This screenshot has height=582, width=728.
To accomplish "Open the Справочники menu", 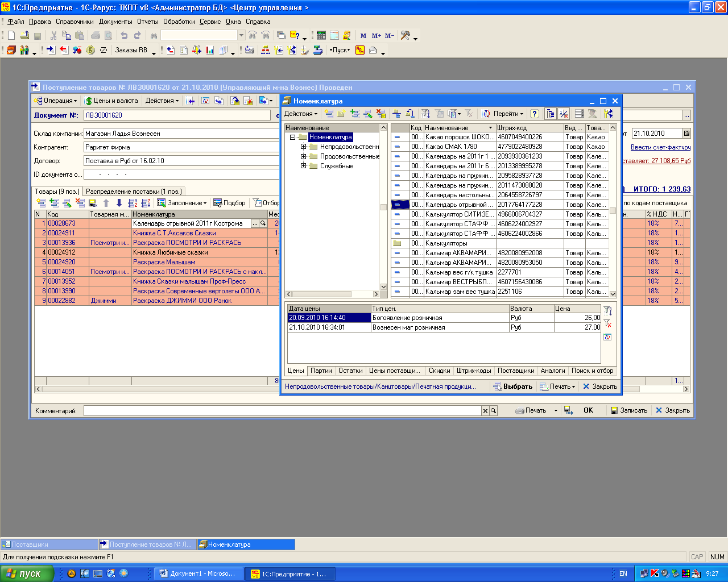I will click(75, 22).
